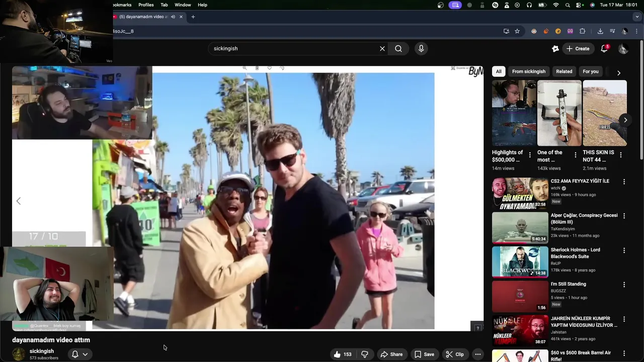Open sickingish channel name link
This screenshot has height=362, width=644.
tap(42, 351)
